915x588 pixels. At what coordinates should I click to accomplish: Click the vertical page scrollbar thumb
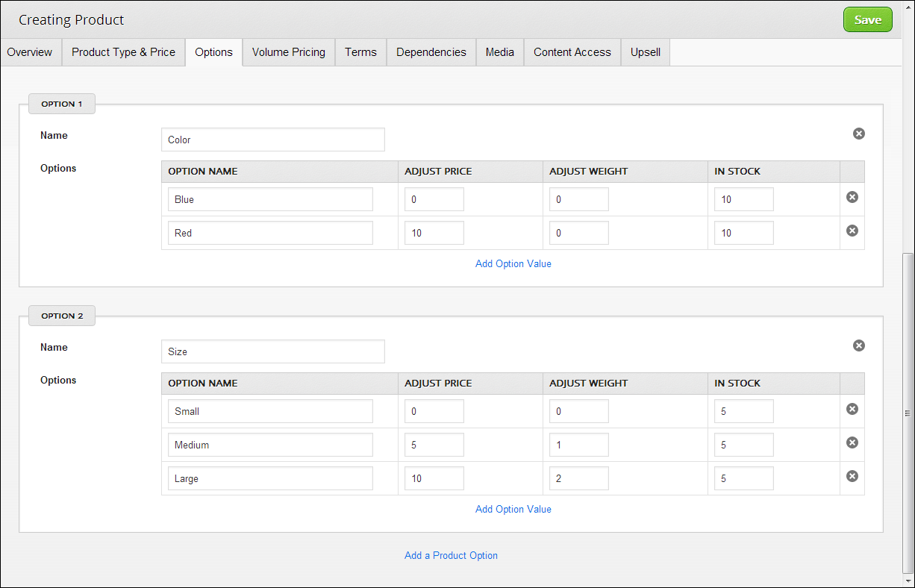[908, 413]
